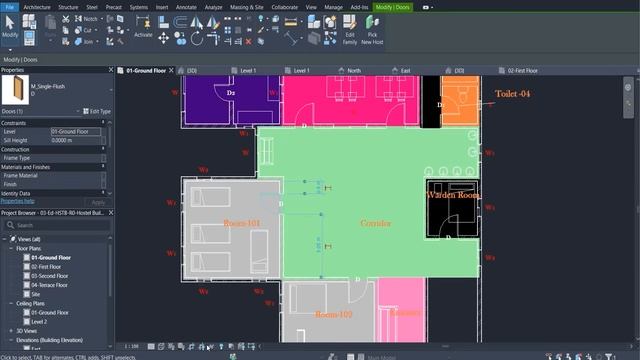
Task: Collapse Materials and Finishes group
Action: point(103,167)
